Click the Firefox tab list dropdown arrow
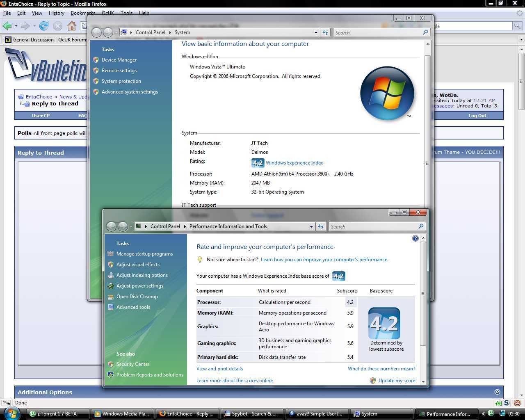The height and width of the screenshot is (420, 525). tap(521, 40)
